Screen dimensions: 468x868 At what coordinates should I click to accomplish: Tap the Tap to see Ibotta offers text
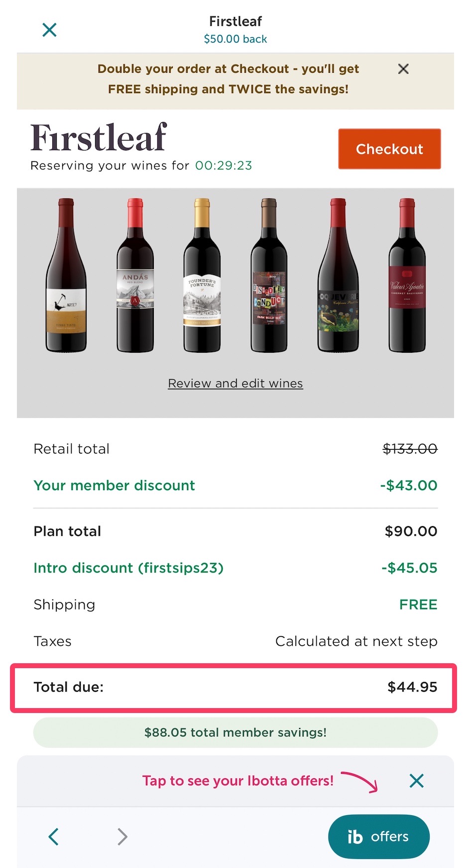coord(238,781)
